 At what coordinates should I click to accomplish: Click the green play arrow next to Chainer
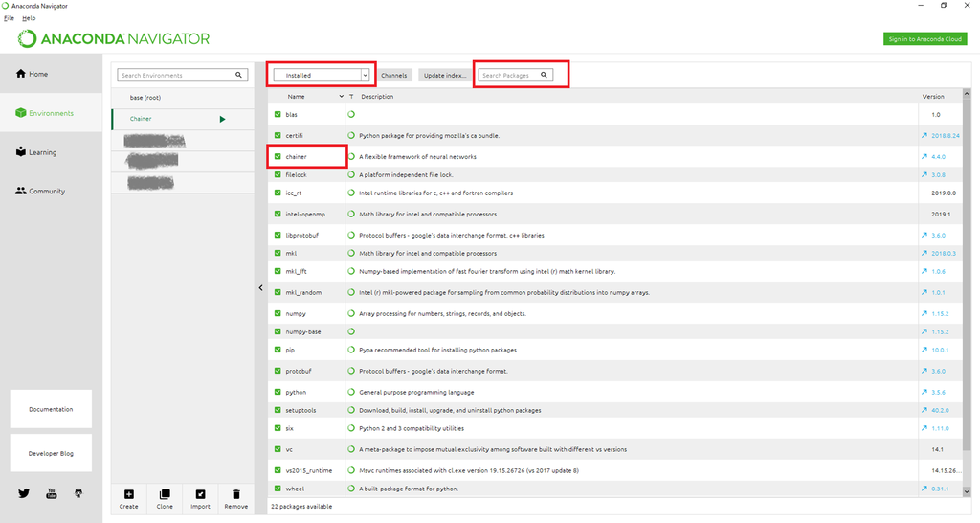click(222, 119)
